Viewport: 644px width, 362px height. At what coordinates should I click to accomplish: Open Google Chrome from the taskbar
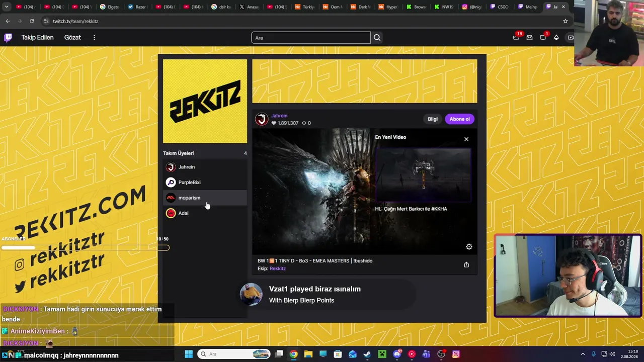pyautogui.click(x=293, y=354)
